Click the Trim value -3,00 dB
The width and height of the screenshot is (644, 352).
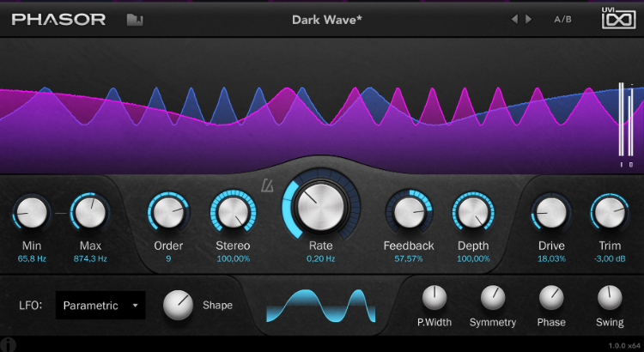[x=610, y=258]
